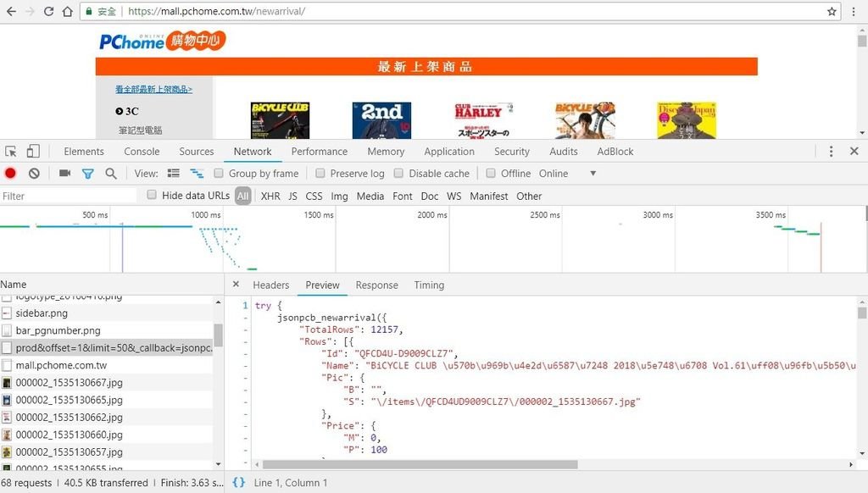Open the AdBlock tab
This screenshot has height=493, width=868.
(x=615, y=152)
